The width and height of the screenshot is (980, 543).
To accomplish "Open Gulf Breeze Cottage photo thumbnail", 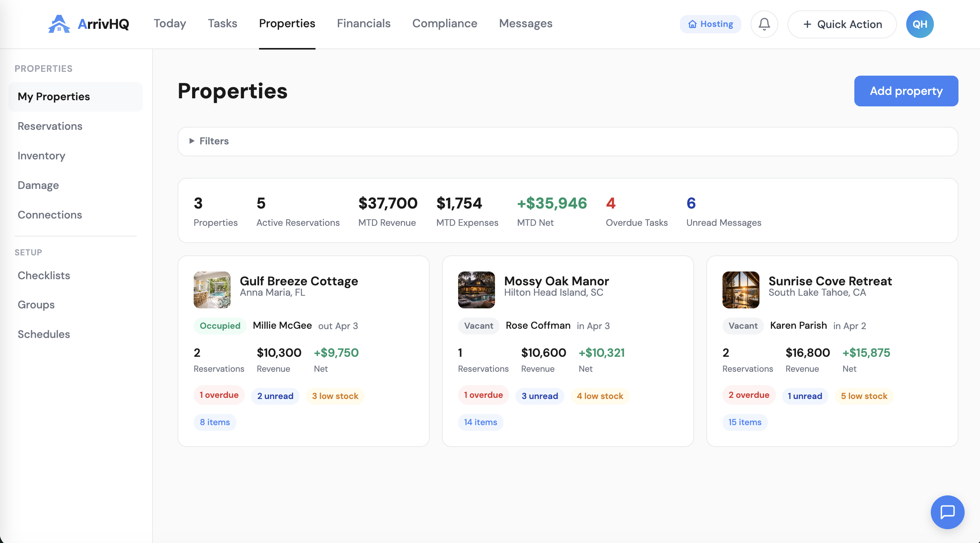I will (x=212, y=290).
